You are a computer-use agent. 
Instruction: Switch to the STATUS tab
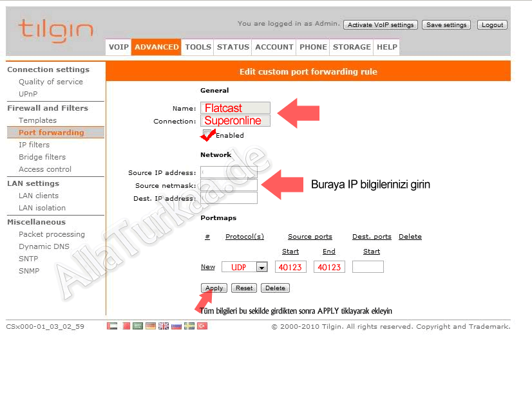[x=233, y=47]
